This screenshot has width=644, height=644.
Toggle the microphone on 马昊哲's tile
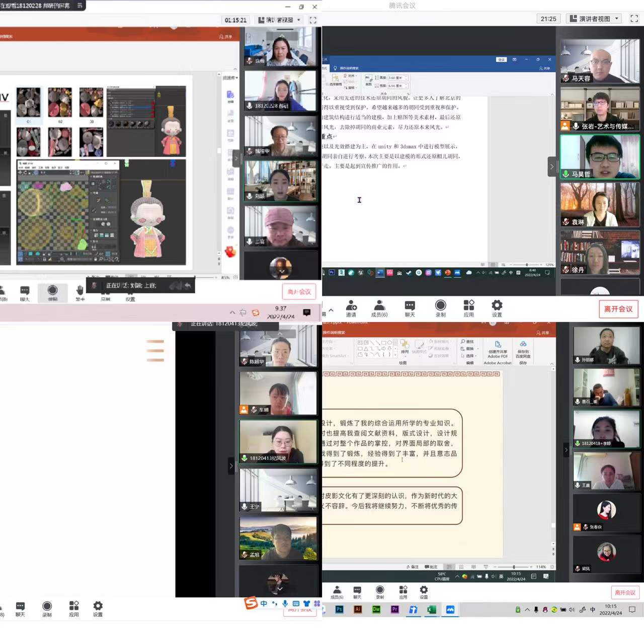(x=566, y=174)
